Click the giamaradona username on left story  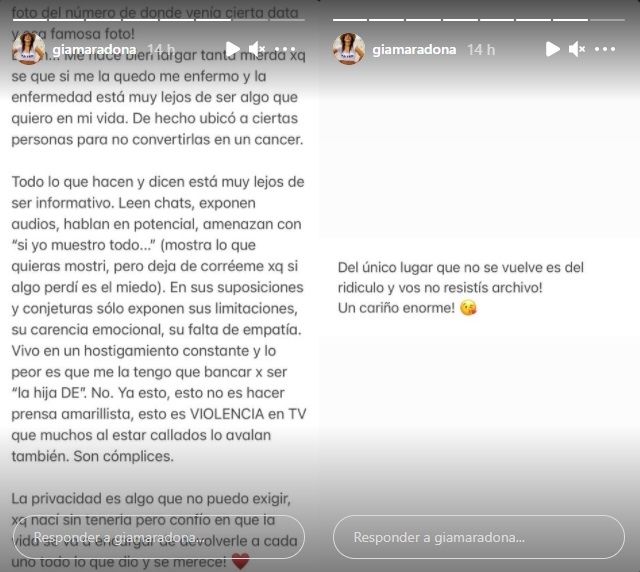tap(94, 50)
